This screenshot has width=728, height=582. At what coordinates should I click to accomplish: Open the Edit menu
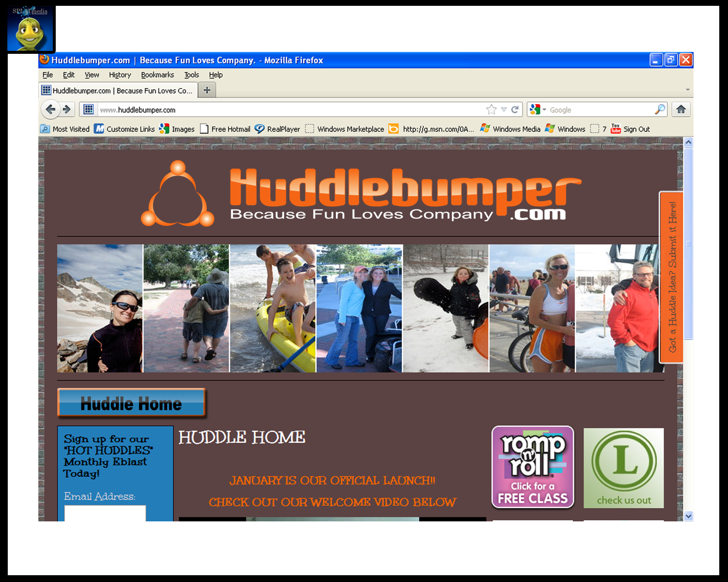point(68,75)
